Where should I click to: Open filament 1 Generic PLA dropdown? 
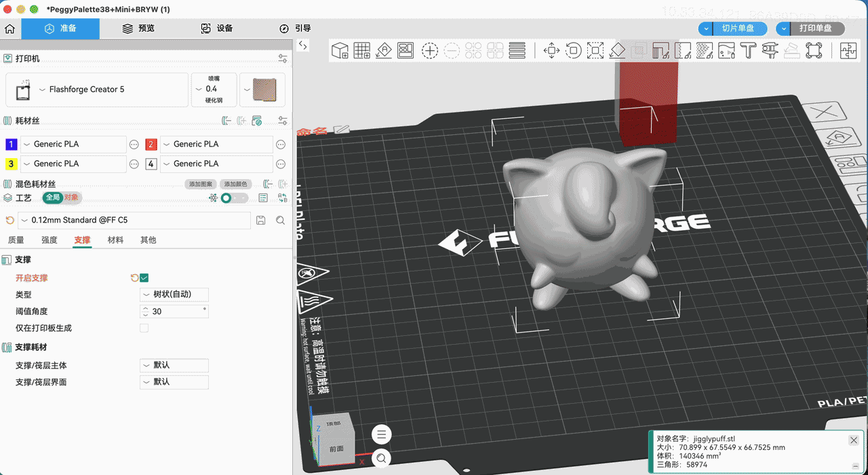tap(73, 145)
